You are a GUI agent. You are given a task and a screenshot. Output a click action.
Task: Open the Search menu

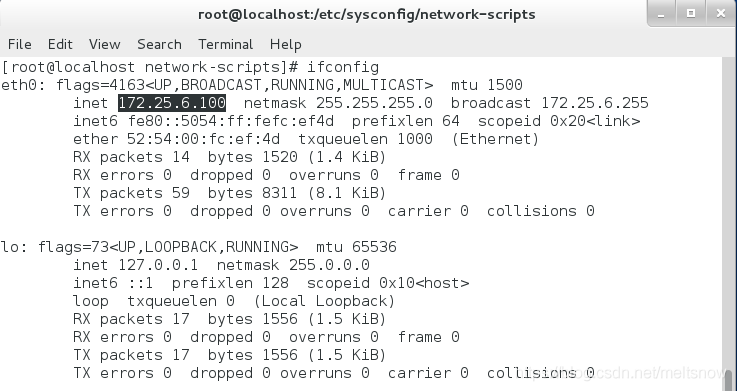[x=159, y=44]
